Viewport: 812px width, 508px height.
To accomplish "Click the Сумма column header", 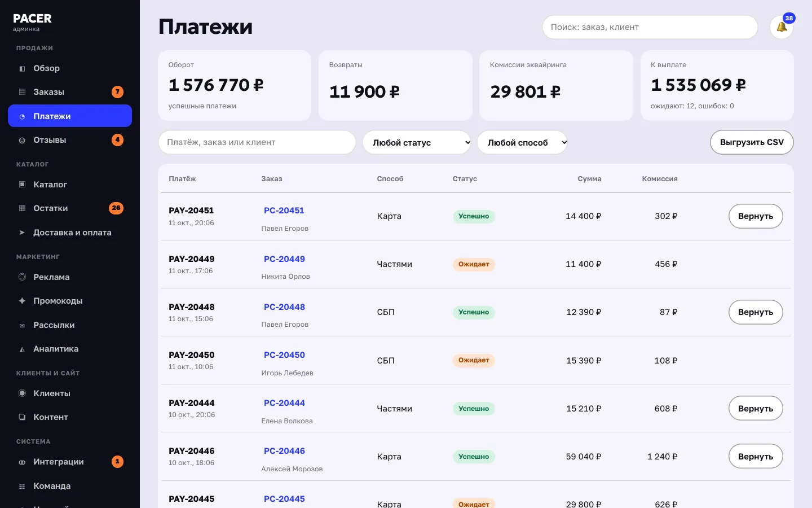I will [589, 179].
